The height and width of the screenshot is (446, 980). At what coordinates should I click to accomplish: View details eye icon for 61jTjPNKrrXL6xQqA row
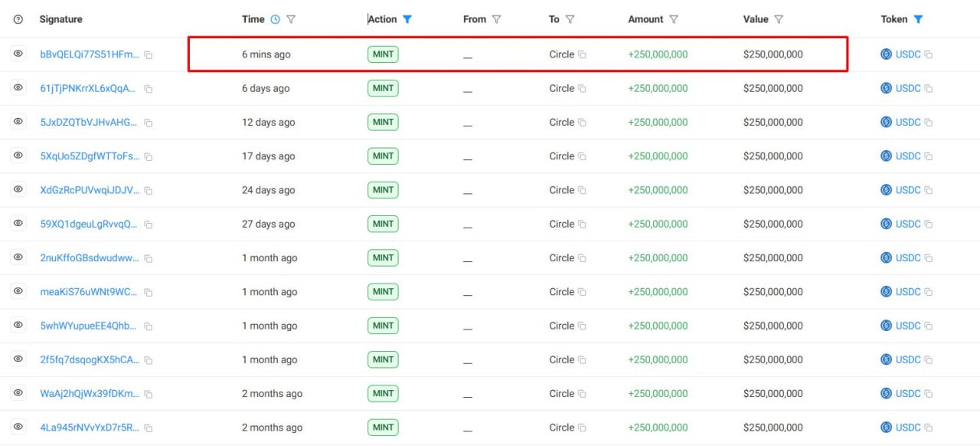coord(18,87)
